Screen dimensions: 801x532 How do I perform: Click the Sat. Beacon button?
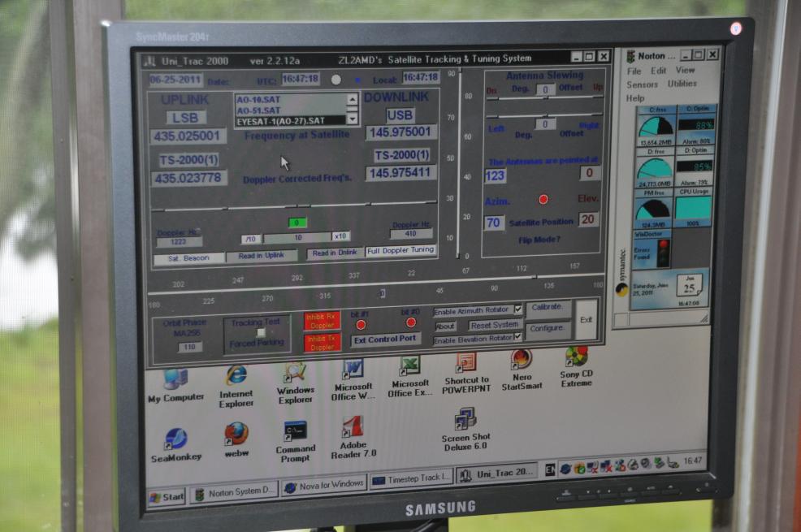(189, 258)
